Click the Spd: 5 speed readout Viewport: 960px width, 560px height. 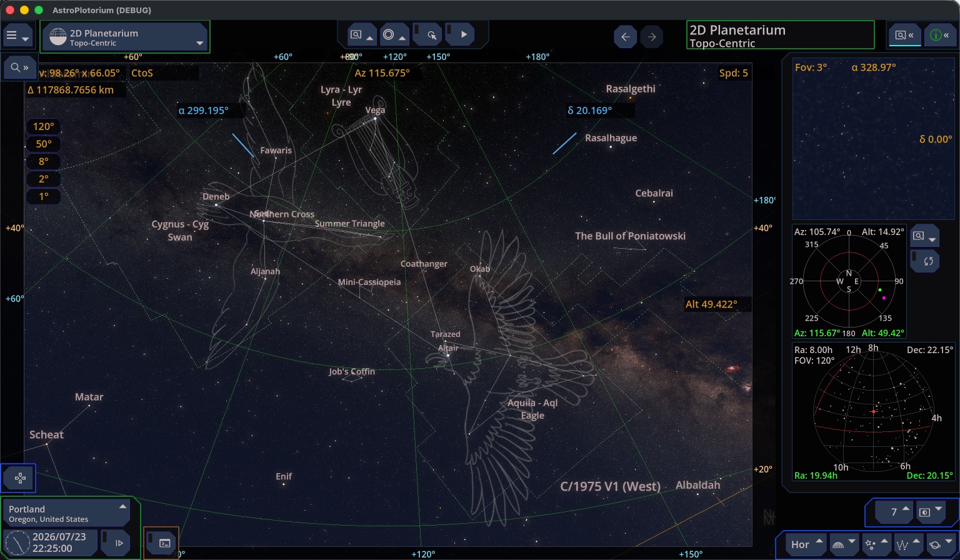coord(733,73)
